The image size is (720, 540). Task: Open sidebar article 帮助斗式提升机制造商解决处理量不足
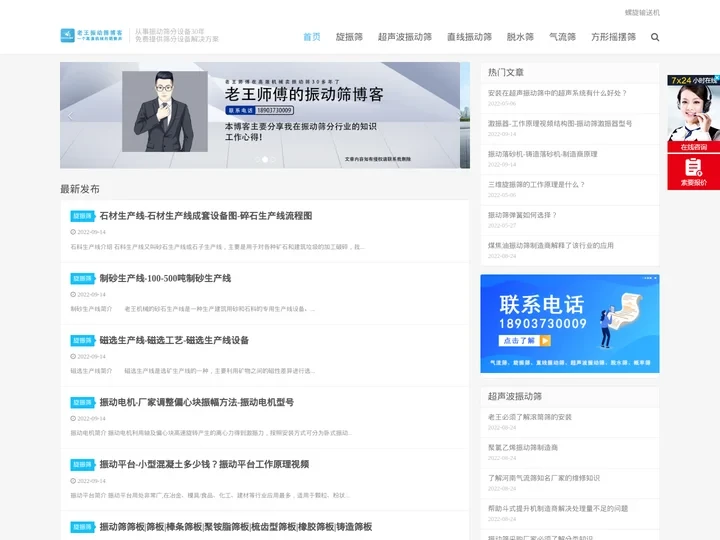[x=557, y=509]
